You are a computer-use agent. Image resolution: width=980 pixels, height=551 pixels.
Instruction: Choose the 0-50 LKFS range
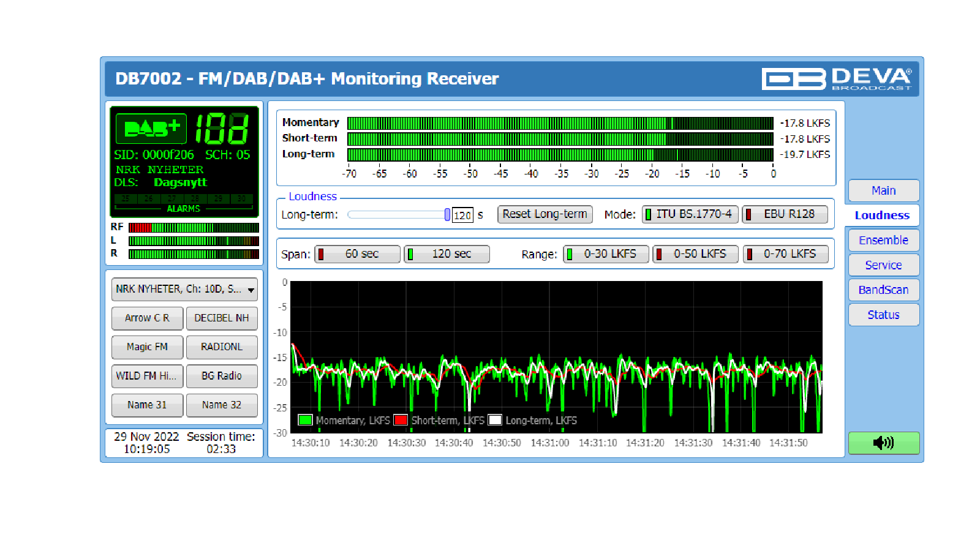point(696,254)
